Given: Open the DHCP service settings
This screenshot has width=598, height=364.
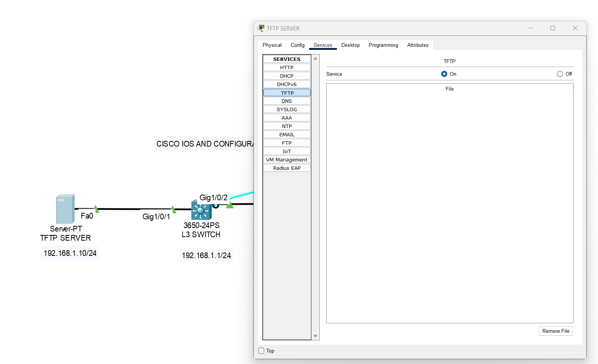Looking at the screenshot, I should [287, 76].
